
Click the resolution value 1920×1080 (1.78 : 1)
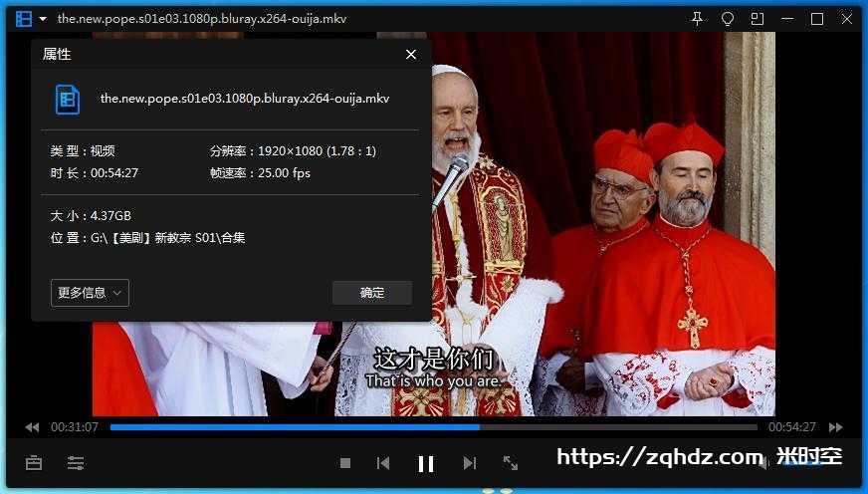(318, 150)
